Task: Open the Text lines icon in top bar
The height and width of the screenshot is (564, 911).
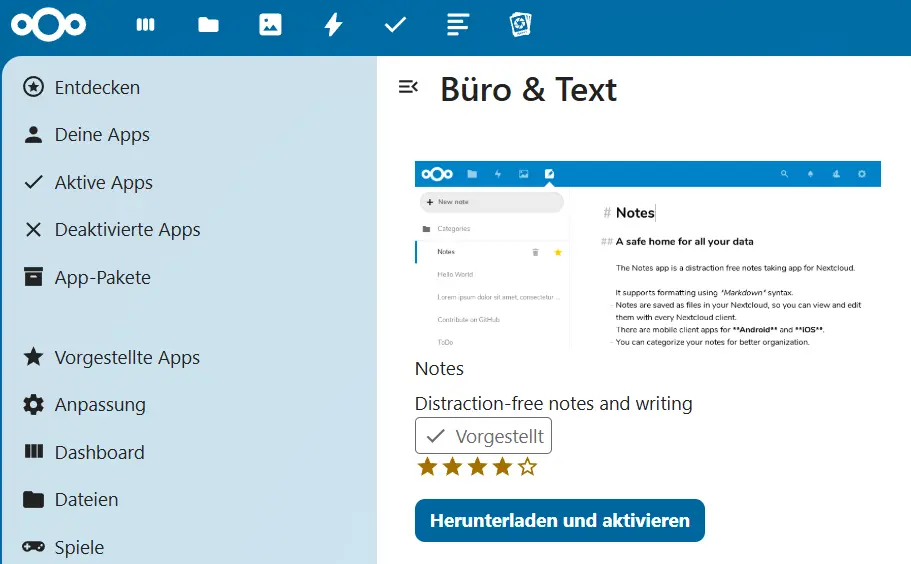Action: click(x=458, y=24)
